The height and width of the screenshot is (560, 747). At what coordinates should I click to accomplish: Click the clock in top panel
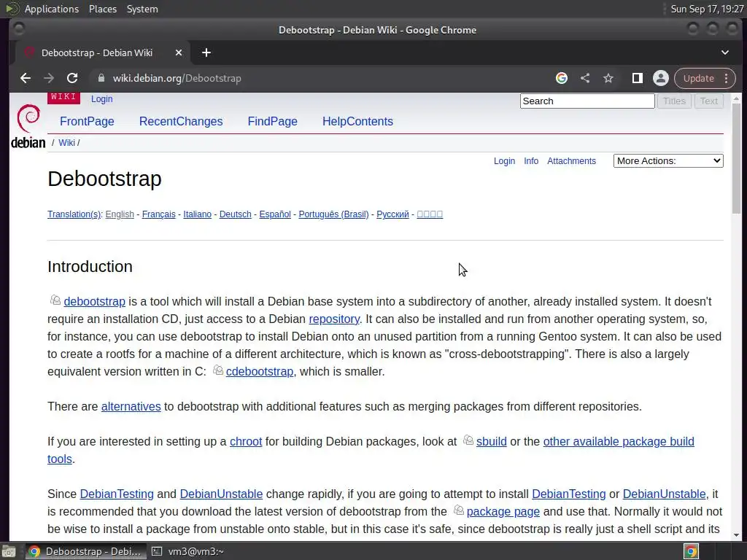707,9
